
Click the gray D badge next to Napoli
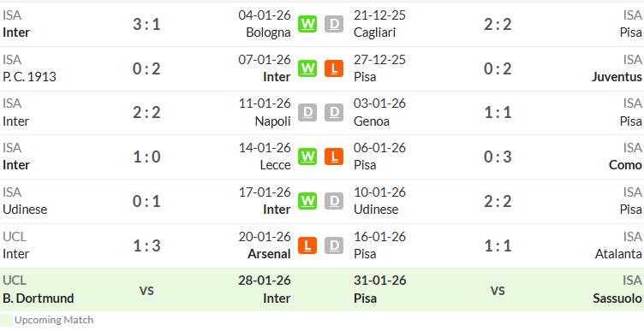click(x=307, y=112)
